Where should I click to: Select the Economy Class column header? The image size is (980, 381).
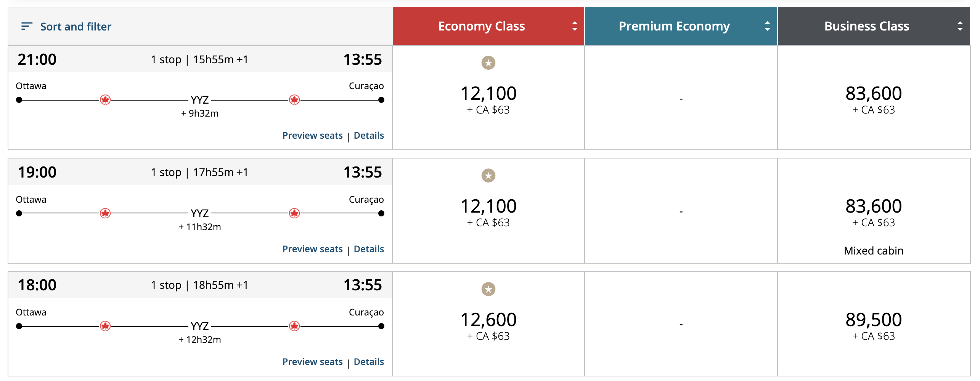coord(481,26)
